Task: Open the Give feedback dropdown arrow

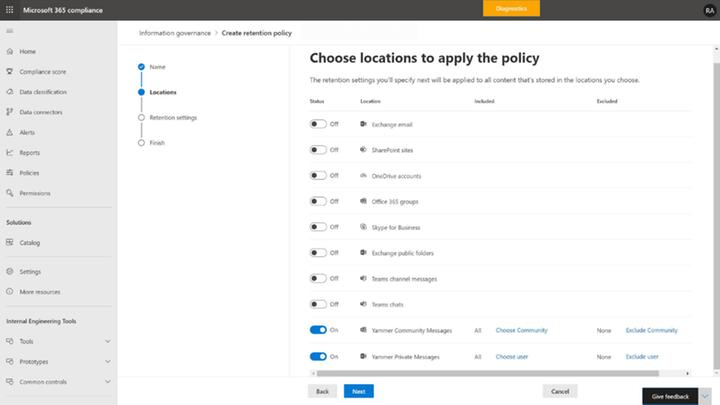Action: (x=705, y=396)
